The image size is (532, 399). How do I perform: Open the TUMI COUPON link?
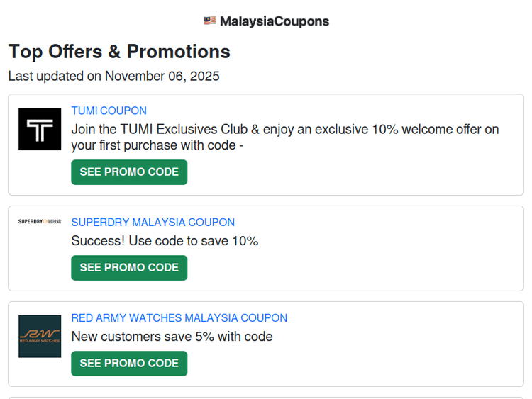coord(109,111)
